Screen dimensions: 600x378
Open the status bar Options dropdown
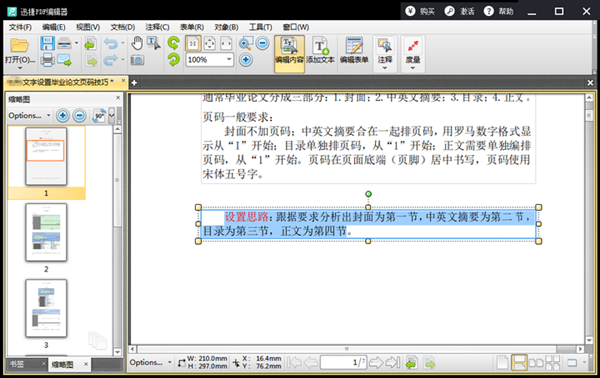[150, 362]
